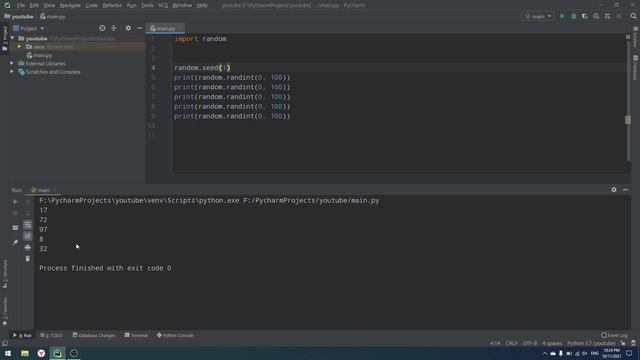Open Yandex browser from the taskbar

[41, 353]
